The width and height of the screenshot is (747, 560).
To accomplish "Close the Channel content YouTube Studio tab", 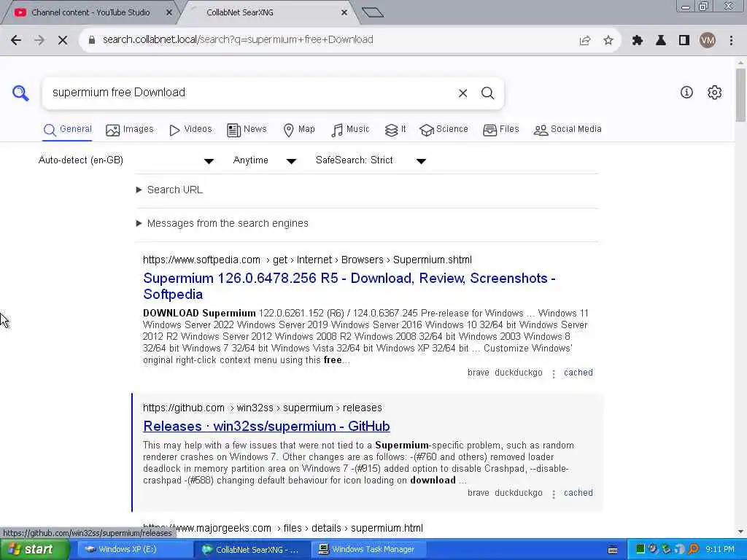I will pyautogui.click(x=169, y=12).
